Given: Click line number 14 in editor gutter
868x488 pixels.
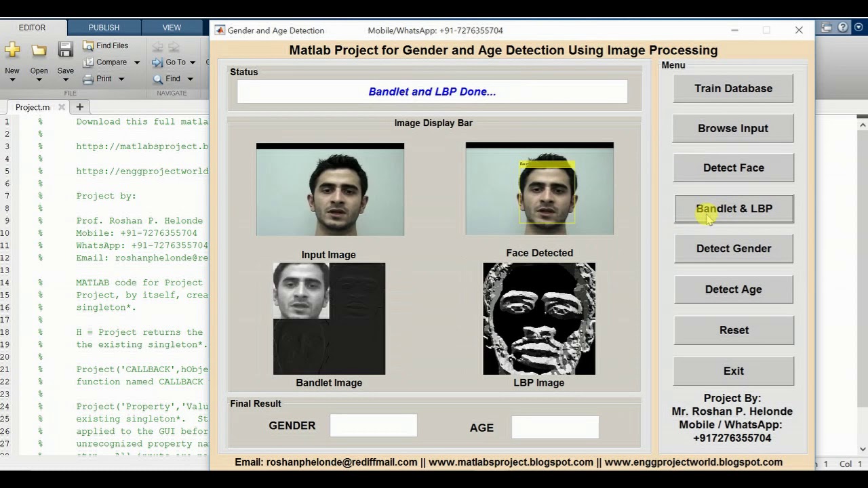Looking at the screenshot, I should coord(7,283).
